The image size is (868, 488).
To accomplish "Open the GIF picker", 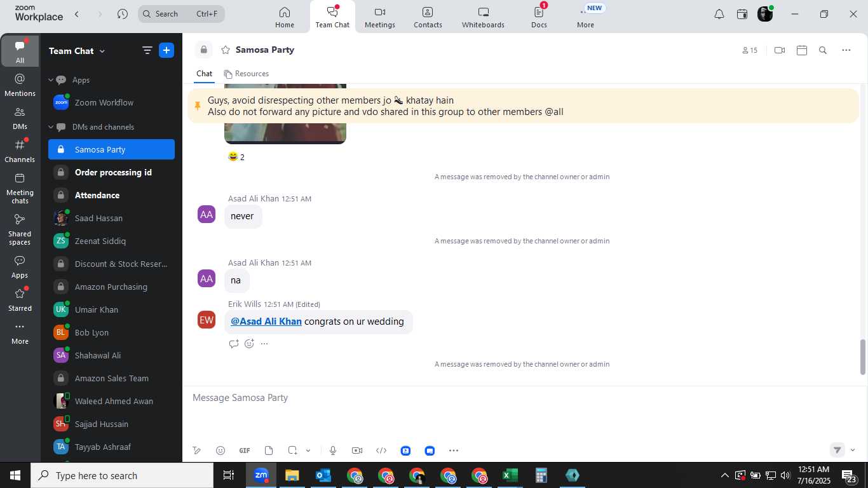I will click(x=245, y=451).
